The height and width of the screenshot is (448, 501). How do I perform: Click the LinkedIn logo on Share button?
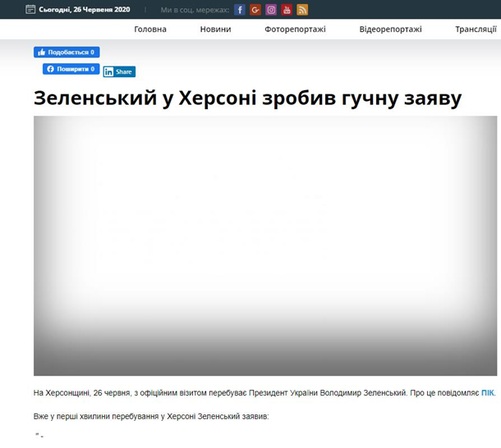108,72
